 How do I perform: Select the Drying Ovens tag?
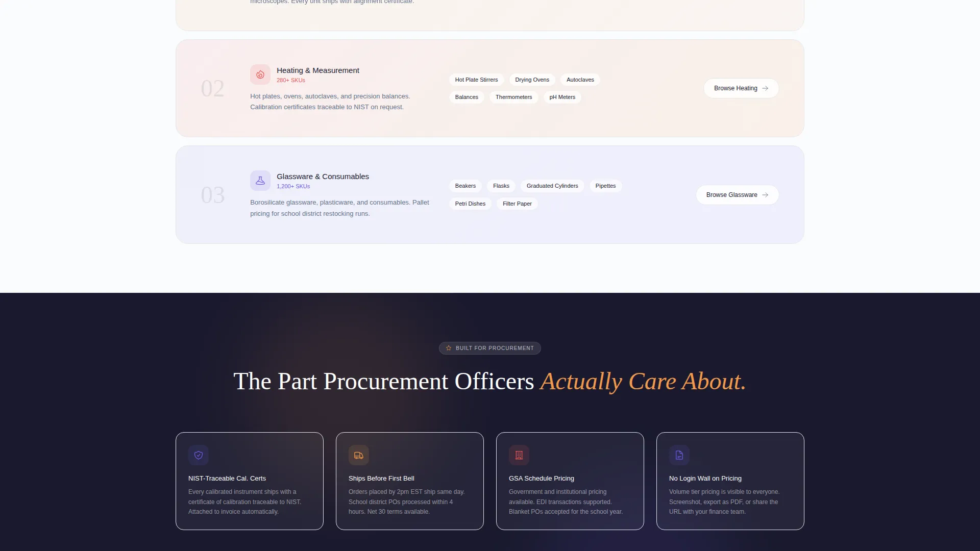(x=532, y=80)
